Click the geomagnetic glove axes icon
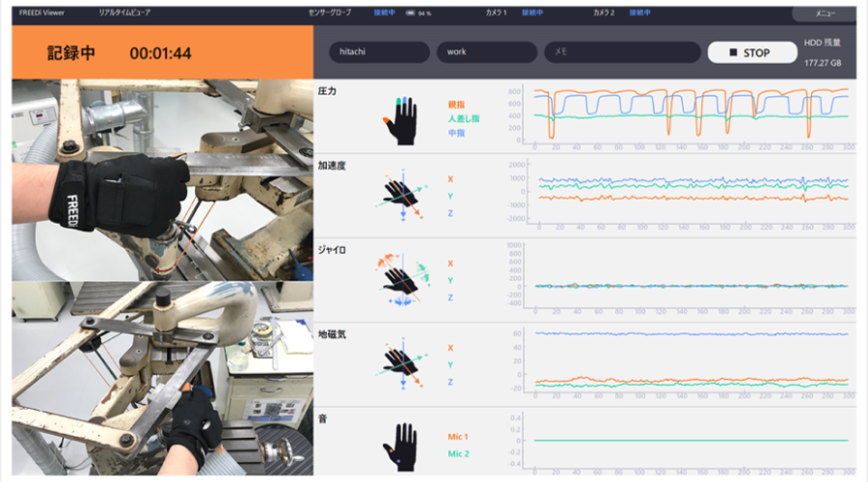868x482 pixels. click(399, 362)
